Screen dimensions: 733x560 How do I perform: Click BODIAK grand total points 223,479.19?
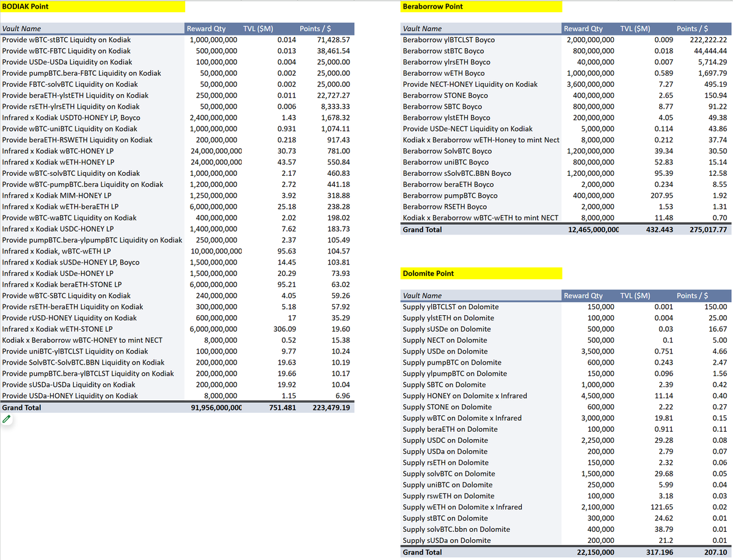click(332, 408)
